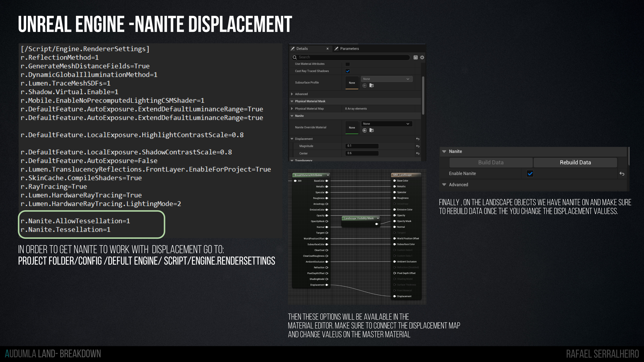Collapse the Physical Material Mask section

[292, 101]
